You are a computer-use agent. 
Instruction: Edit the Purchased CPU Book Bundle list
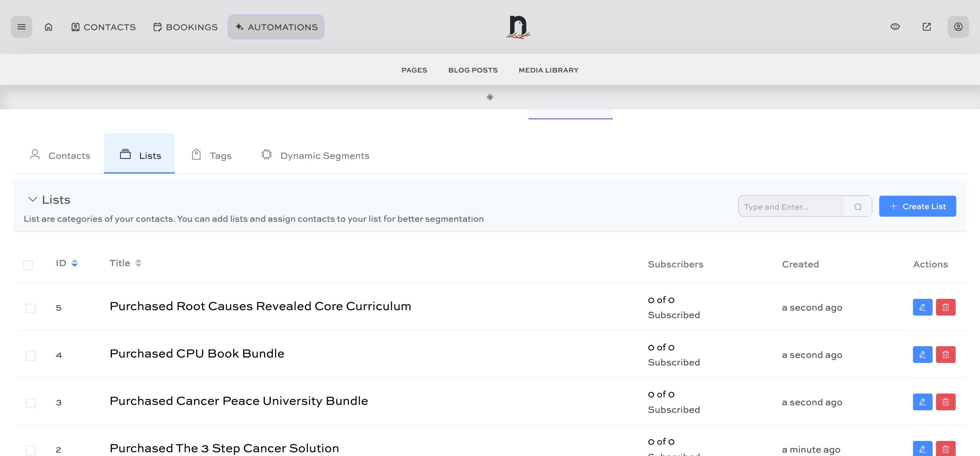click(x=922, y=355)
